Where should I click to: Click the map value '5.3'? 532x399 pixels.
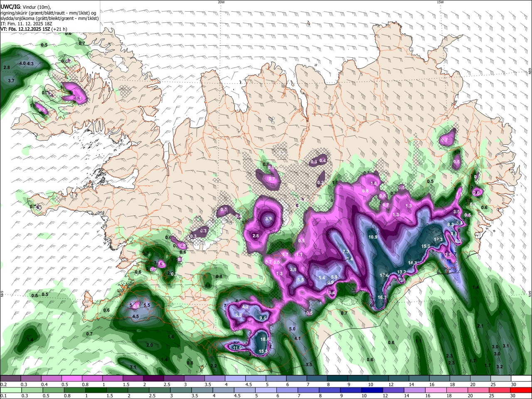(239, 315)
